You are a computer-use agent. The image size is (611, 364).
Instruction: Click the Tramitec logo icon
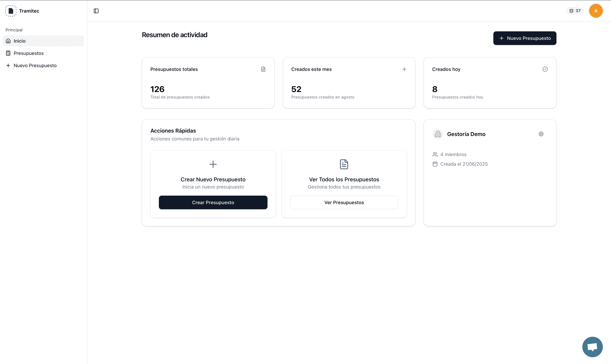pyautogui.click(x=11, y=11)
